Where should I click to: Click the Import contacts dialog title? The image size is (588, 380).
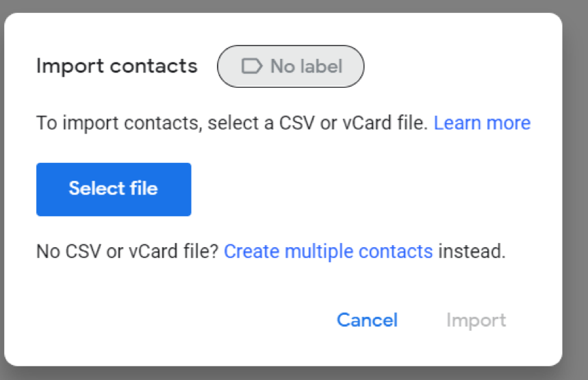coord(116,66)
